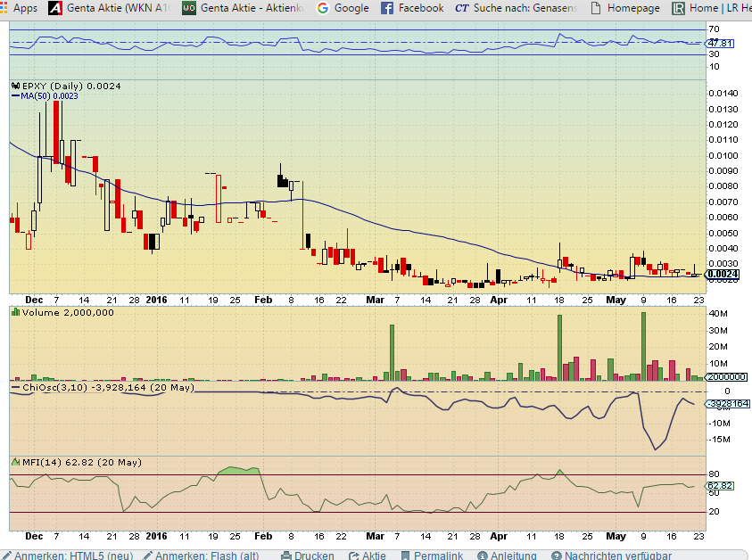Click the volume bars icon beside Volume
Image resolution: width=752 pixels, height=560 pixels.
pos(16,312)
